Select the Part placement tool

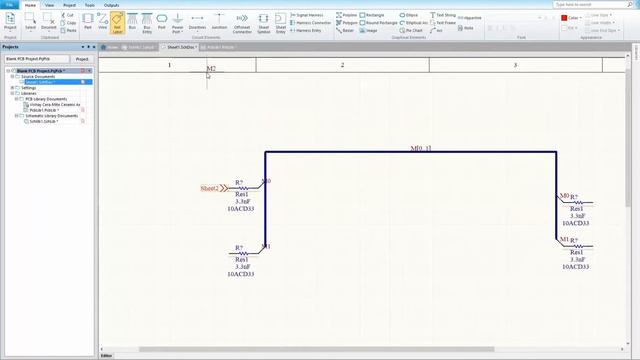point(88,22)
